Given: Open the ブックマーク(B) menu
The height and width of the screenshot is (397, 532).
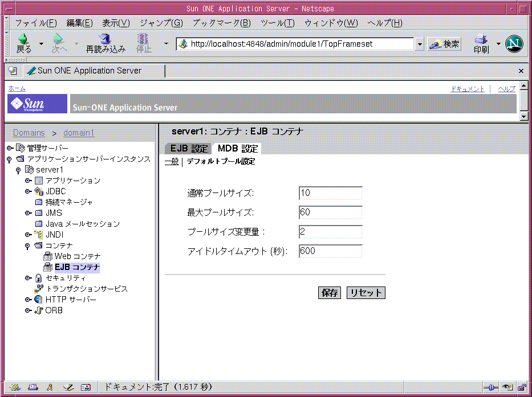Looking at the screenshot, I should point(222,23).
